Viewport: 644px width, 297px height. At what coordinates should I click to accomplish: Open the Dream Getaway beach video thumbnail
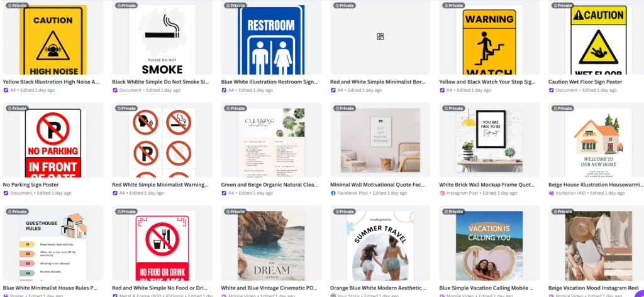271,246
